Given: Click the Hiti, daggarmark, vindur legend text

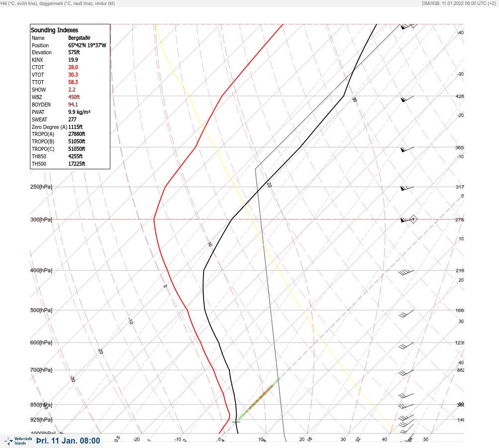Looking at the screenshot, I should click(x=58, y=3).
